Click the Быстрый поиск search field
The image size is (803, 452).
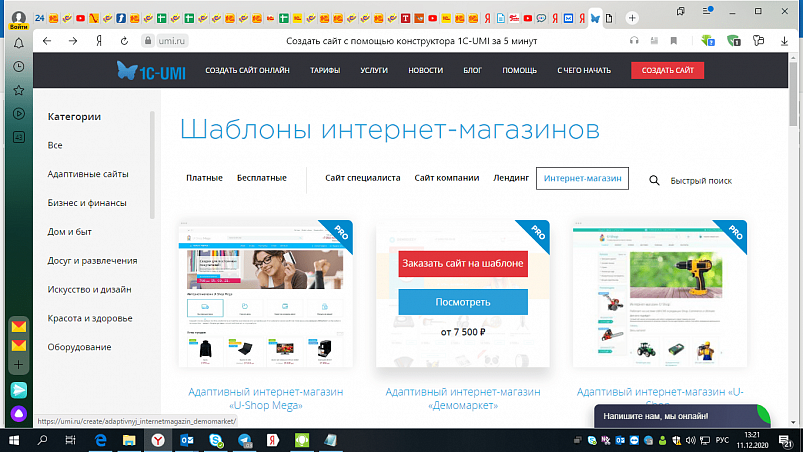(x=701, y=181)
